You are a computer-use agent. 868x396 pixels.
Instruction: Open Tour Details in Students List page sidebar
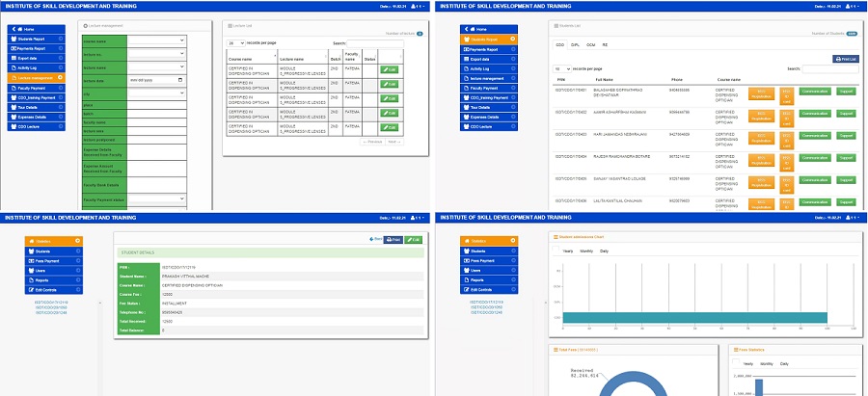(x=489, y=107)
